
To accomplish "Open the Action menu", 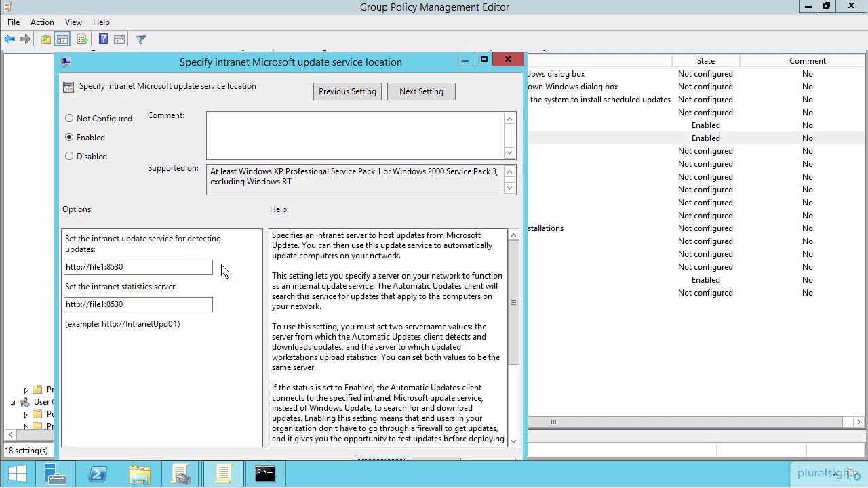I will tap(42, 22).
